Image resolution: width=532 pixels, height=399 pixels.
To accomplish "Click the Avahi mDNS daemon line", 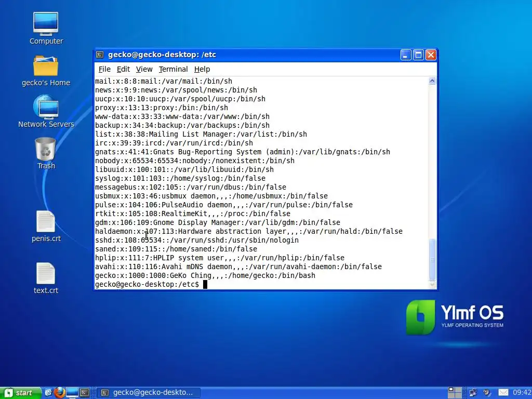I will pyautogui.click(x=238, y=267).
